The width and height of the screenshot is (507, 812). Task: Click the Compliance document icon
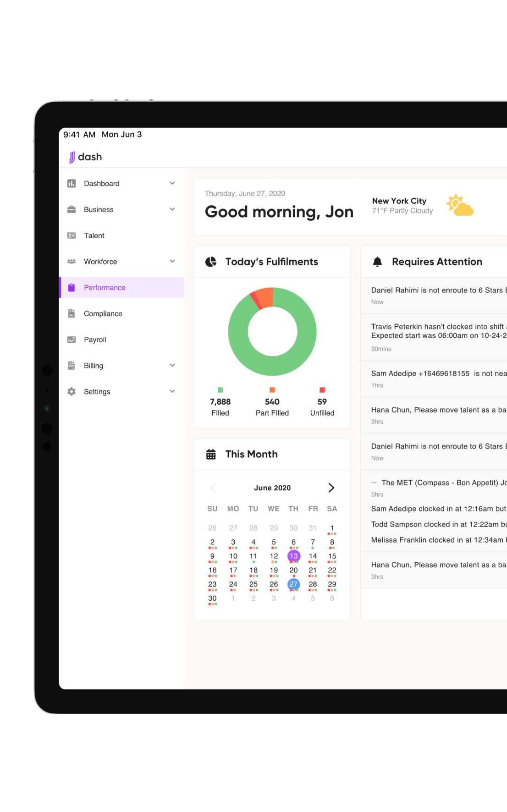pyautogui.click(x=72, y=313)
